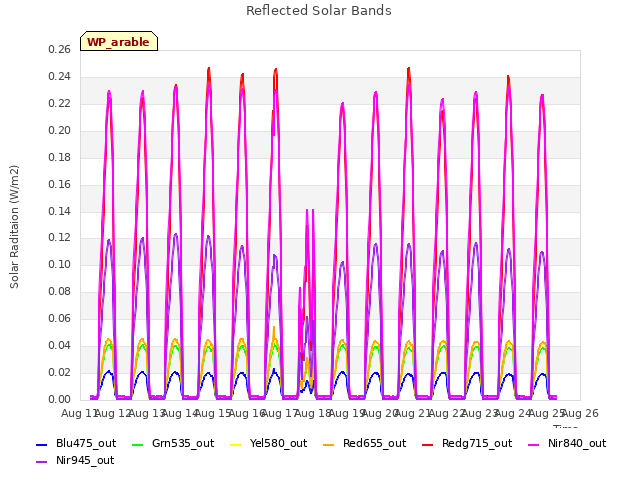This screenshot has width=640, height=480.
Task: Click the green Grn535_out legend color marker
Action: [x=138, y=444]
